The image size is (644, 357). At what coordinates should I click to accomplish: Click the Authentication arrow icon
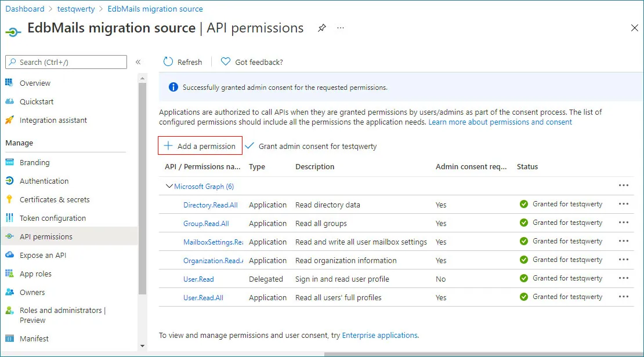coord(9,181)
